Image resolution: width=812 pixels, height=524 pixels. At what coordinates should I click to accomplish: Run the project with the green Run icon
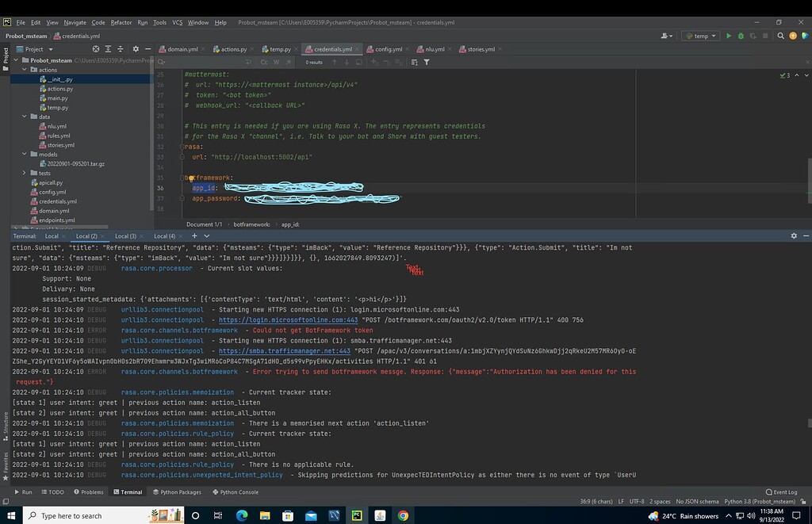coord(729,36)
